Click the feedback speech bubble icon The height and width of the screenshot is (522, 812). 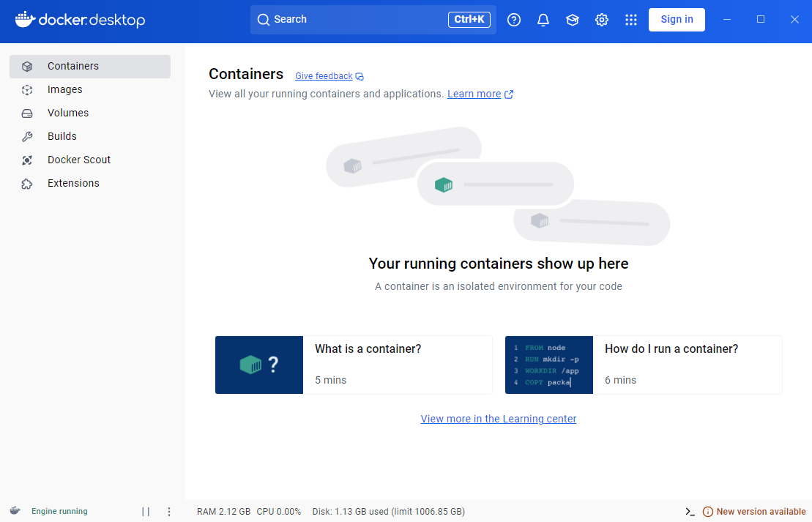360,77
